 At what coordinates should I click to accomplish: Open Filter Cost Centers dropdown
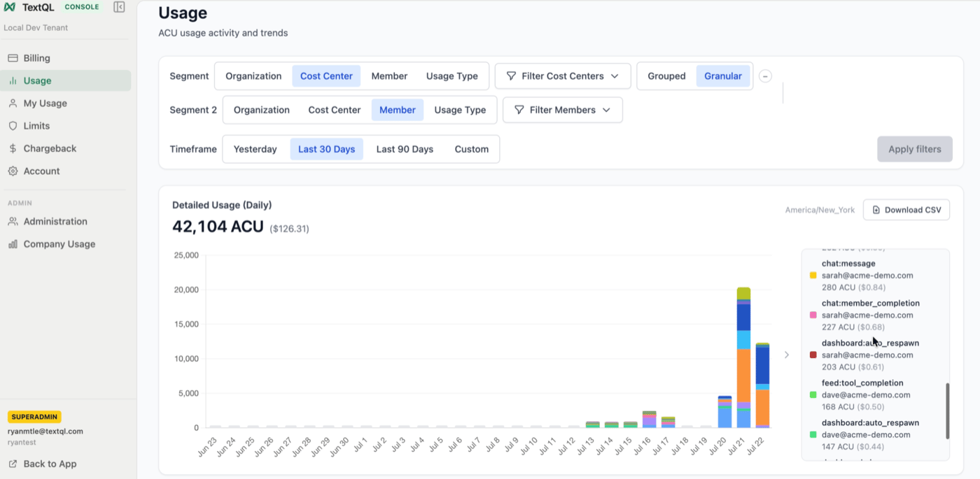pyautogui.click(x=563, y=76)
